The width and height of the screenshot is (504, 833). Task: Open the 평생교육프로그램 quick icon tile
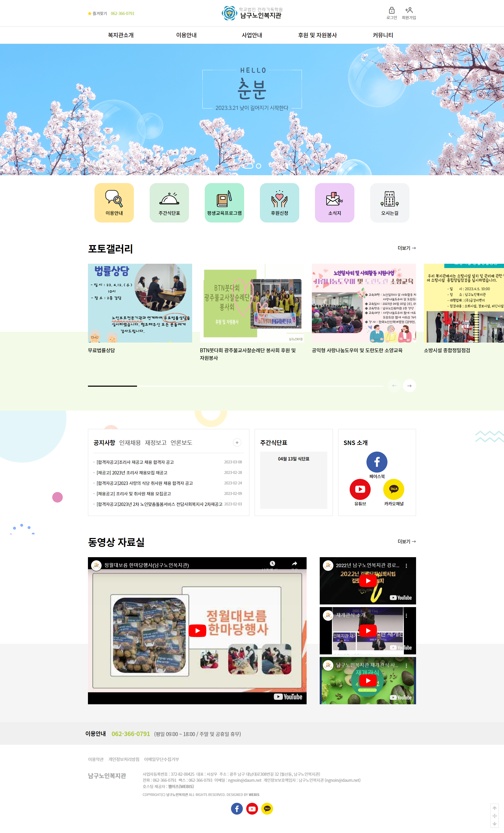pos(224,203)
